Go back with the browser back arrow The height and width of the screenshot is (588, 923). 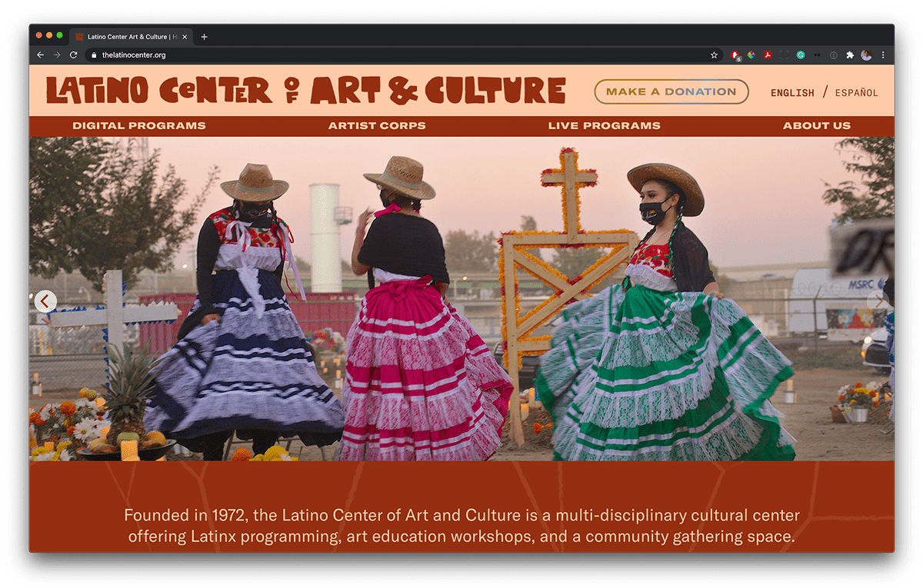40,55
